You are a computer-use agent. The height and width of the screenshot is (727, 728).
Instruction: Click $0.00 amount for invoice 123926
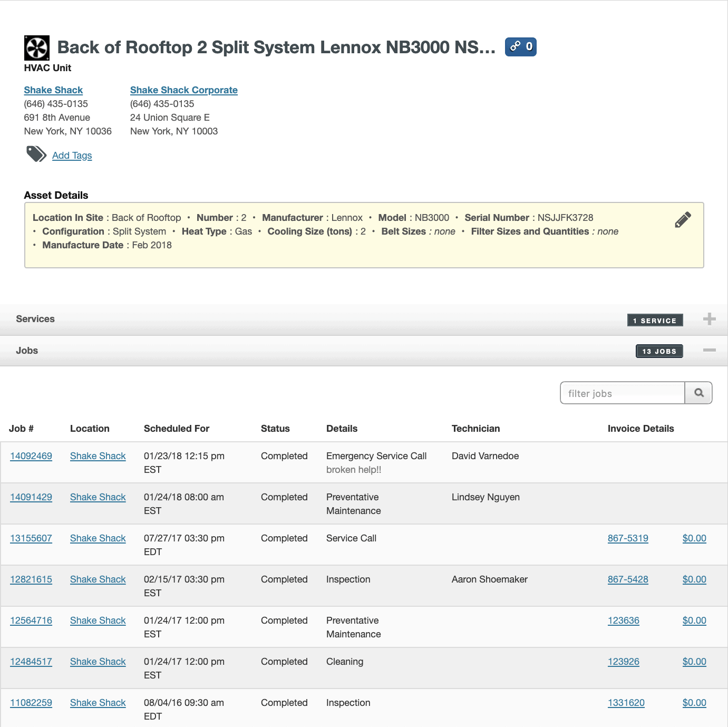pyautogui.click(x=694, y=662)
